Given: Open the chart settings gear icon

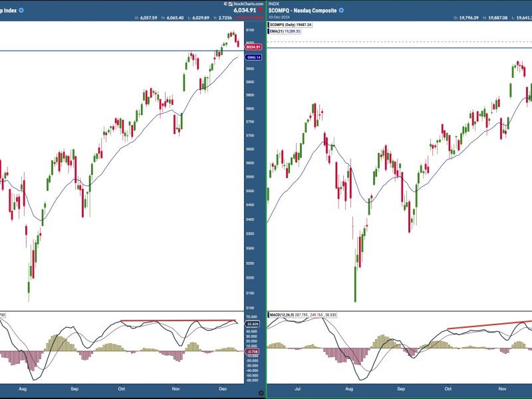Looking at the screenshot, I should 261,393.
